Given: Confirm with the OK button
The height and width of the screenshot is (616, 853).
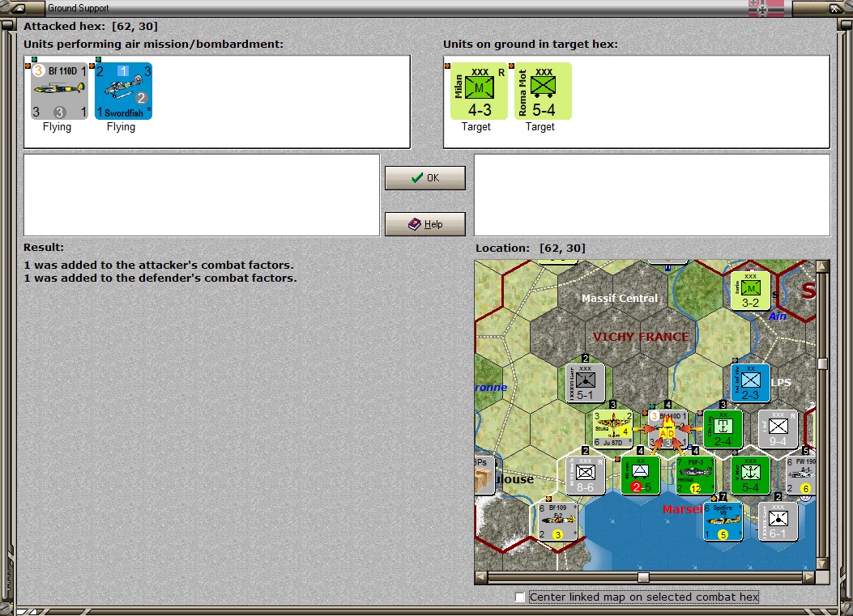Looking at the screenshot, I should tap(424, 178).
